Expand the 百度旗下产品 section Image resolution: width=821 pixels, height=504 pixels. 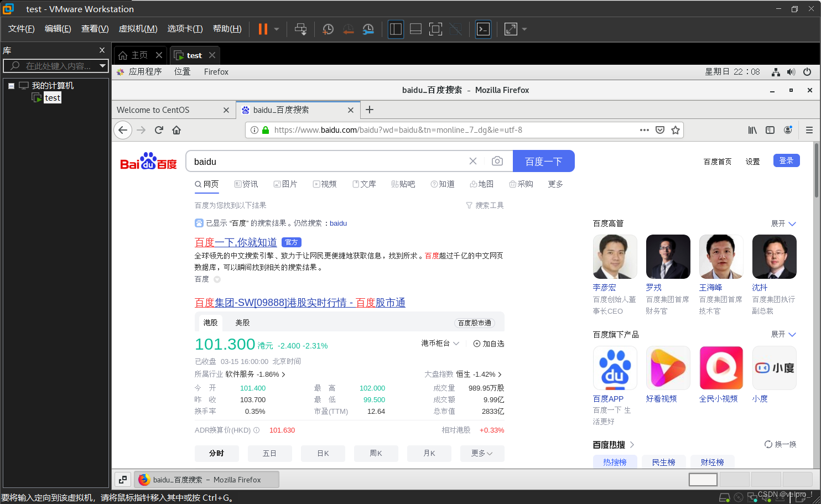[x=783, y=334]
